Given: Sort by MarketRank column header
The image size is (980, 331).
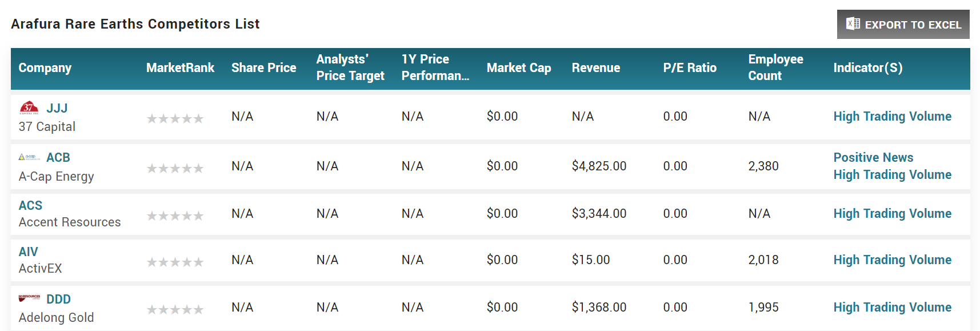Looking at the screenshot, I should [180, 68].
